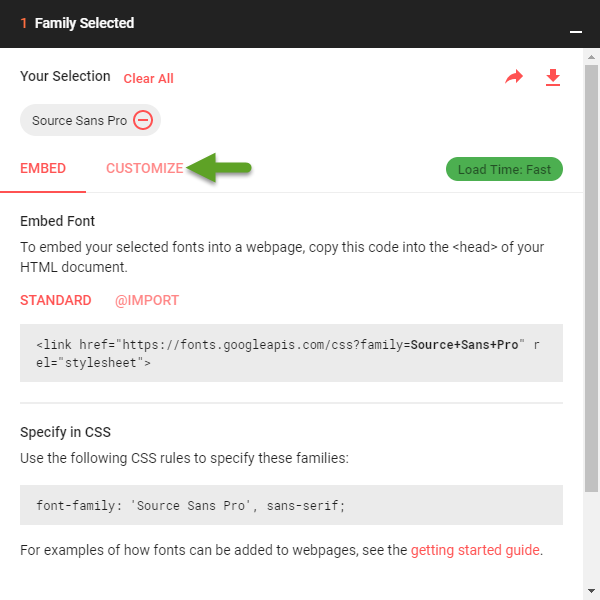Select the Source Sans Pro chip

click(90, 120)
